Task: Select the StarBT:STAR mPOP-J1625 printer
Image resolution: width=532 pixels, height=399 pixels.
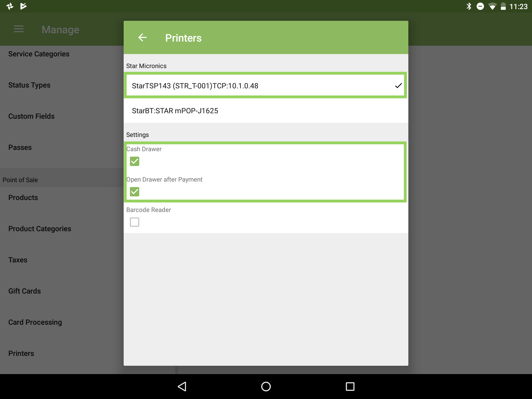Action: tap(175, 111)
